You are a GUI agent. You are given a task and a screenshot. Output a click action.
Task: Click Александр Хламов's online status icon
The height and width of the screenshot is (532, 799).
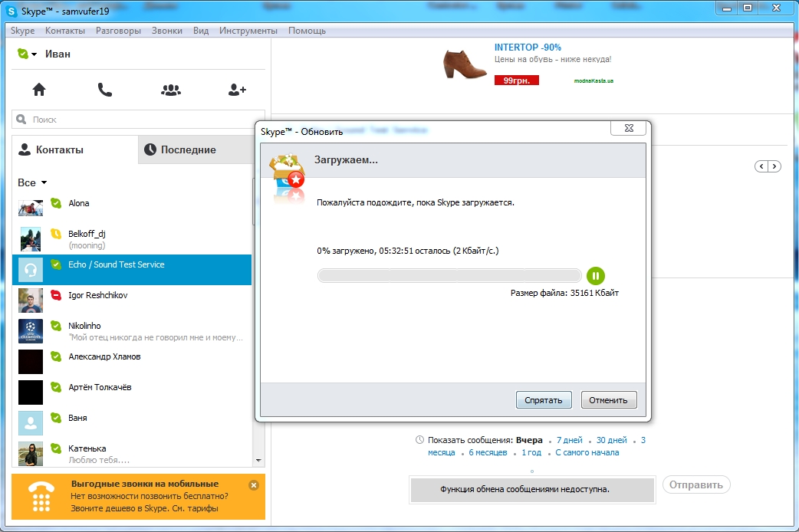coord(56,356)
